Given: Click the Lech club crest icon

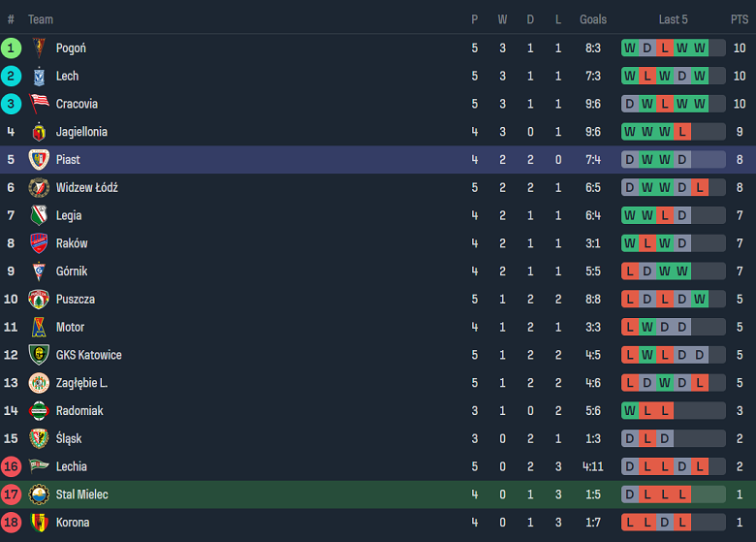Looking at the screenshot, I should pyautogui.click(x=39, y=76).
